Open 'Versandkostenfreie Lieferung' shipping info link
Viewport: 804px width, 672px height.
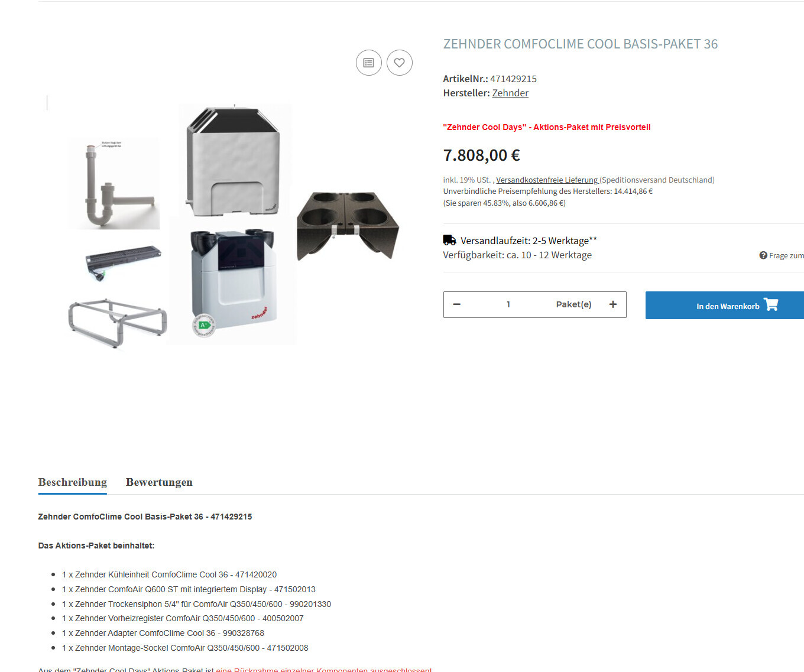(x=547, y=180)
